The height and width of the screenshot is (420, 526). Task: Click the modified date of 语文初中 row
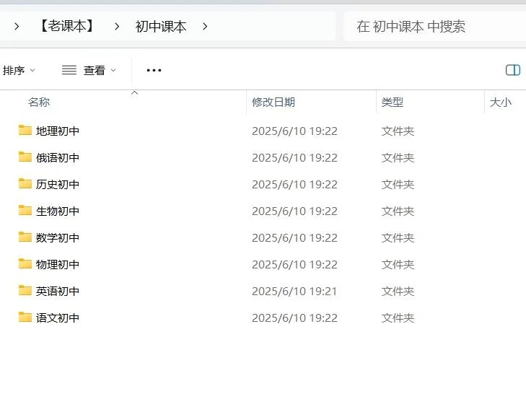294,318
